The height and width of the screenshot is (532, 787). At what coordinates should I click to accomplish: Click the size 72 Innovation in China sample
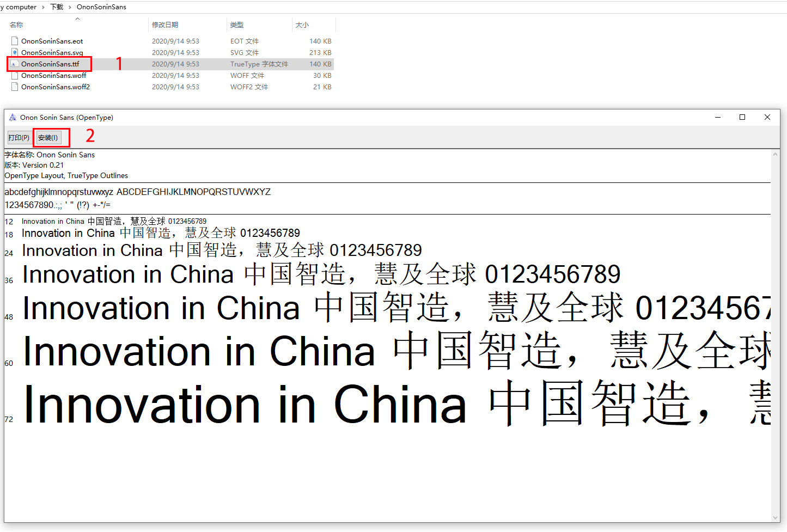pos(396,404)
